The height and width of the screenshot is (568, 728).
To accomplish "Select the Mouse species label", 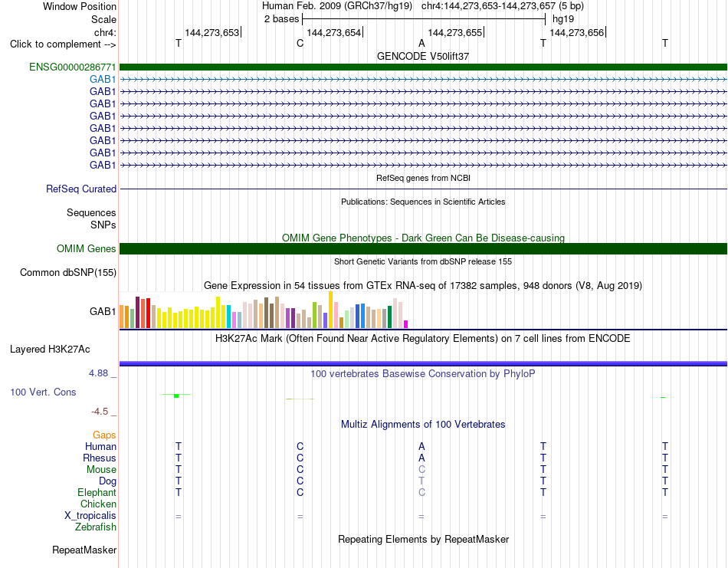I will (101, 470).
